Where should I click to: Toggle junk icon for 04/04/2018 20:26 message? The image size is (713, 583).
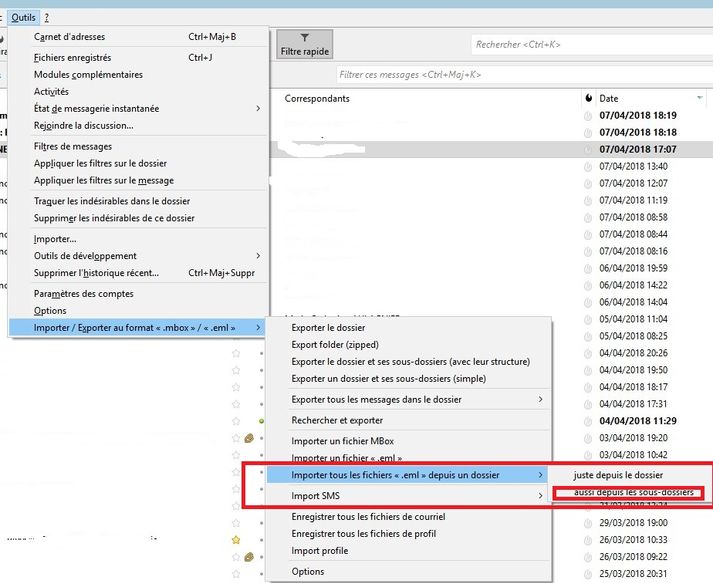pos(587,353)
